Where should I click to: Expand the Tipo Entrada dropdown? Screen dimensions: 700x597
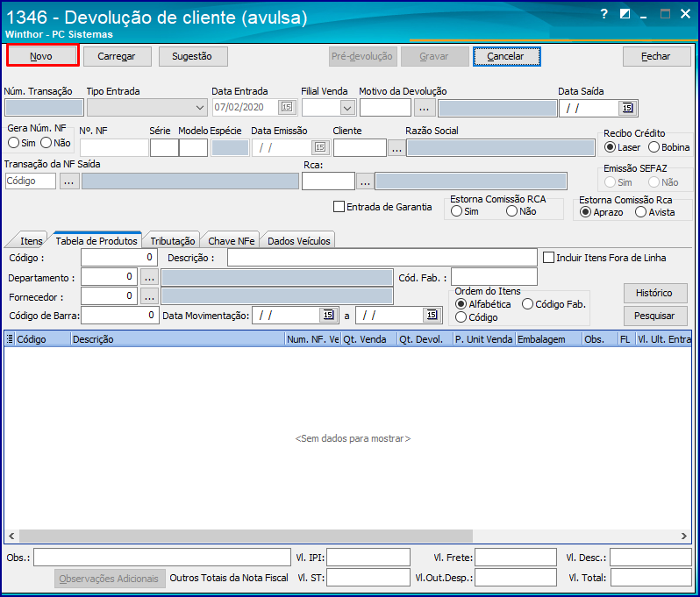click(x=199, y=108)
